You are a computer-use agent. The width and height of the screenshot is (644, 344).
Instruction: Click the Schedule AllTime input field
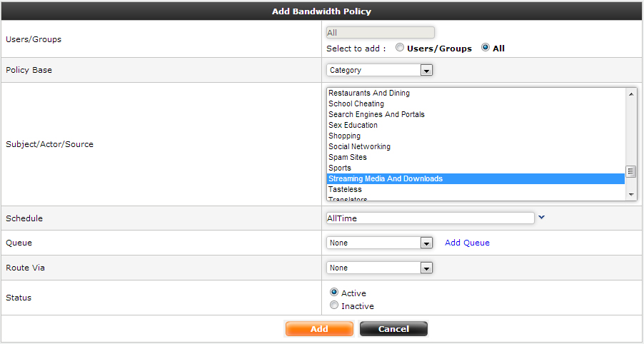click(430, 218)
